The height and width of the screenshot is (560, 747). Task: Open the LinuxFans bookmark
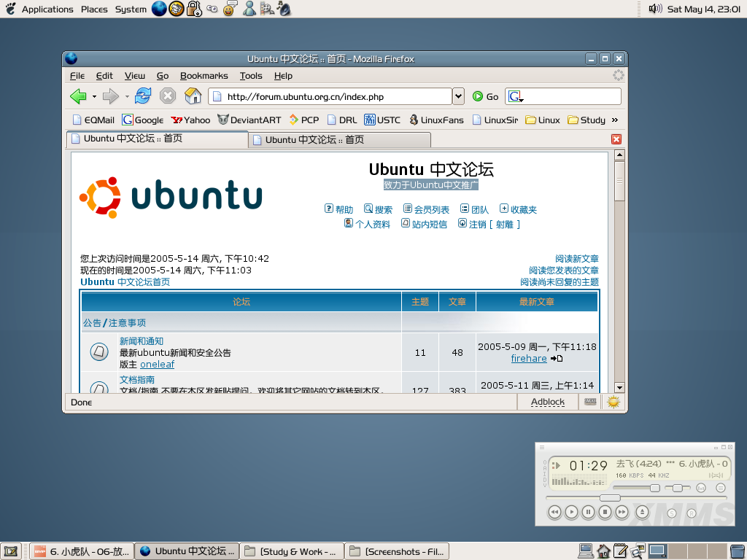point(436,120)
